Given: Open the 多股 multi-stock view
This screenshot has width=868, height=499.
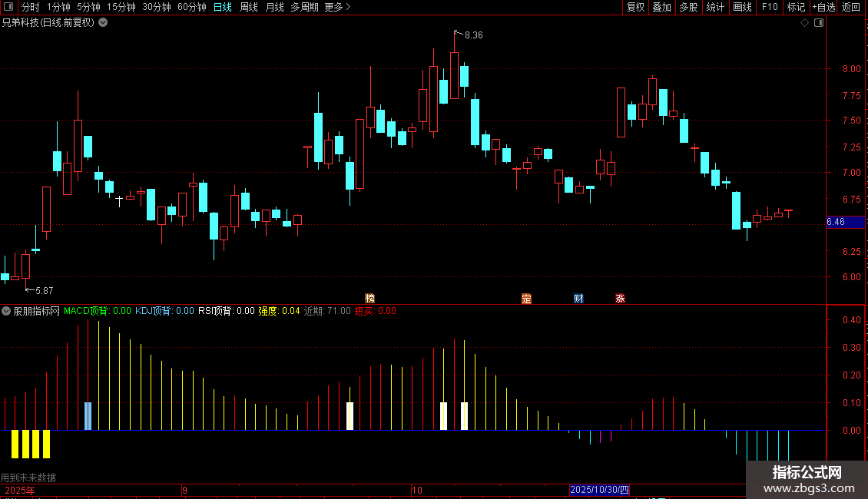Looking at the screenshot, I should coord(688,7).
